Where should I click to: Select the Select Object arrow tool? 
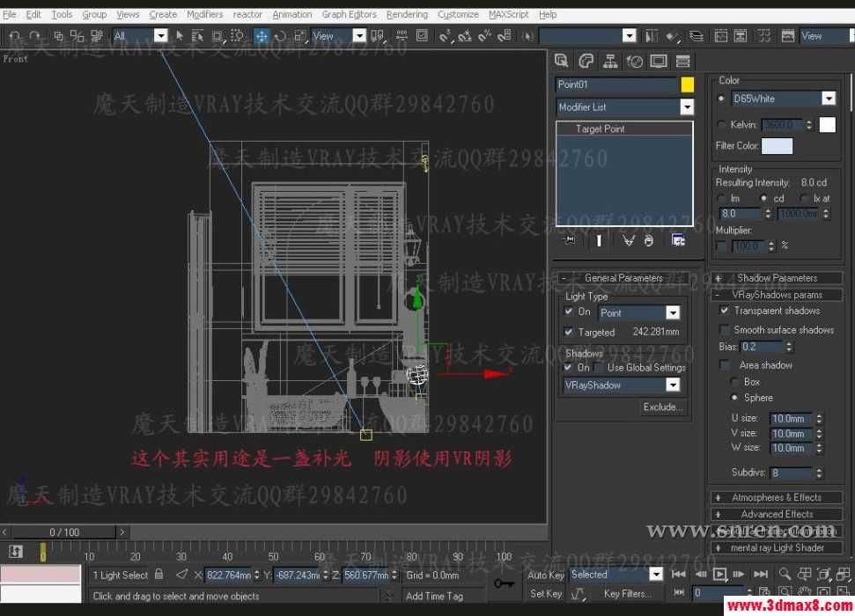pos(180,36)
